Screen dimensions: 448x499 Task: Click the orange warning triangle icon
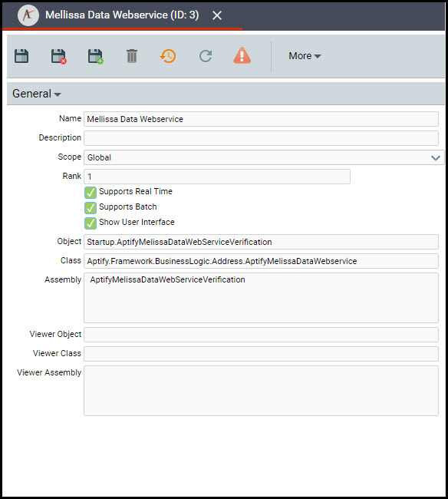coord(242,56)
